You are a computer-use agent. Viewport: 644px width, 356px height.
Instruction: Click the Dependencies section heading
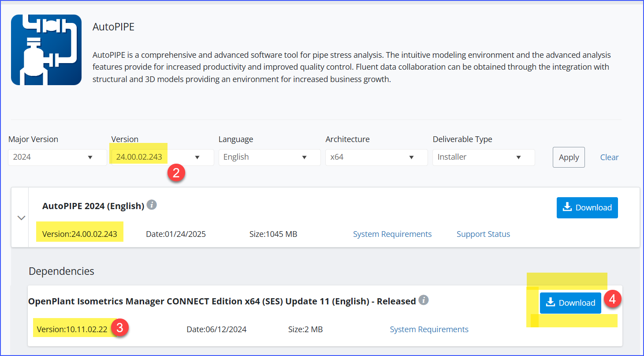coord(61,271)
